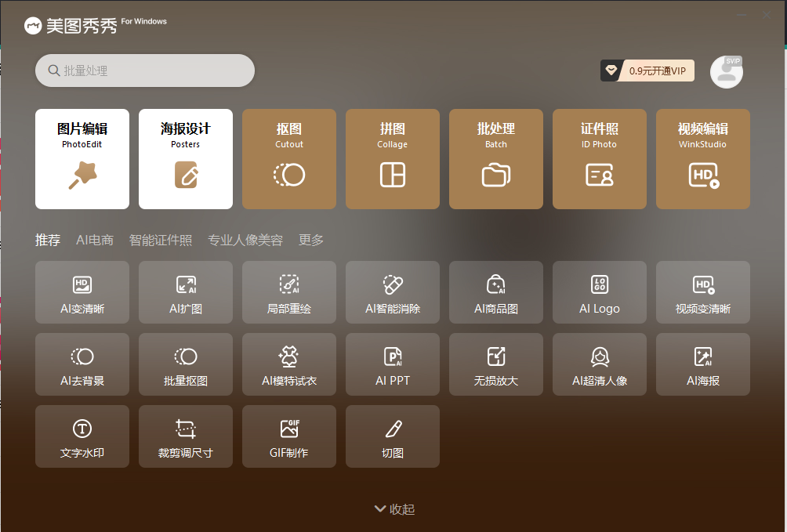This screenshot has height=532, width=787.
Task: Switch to the 推荐 tab
Action: [x=48, y=241]
